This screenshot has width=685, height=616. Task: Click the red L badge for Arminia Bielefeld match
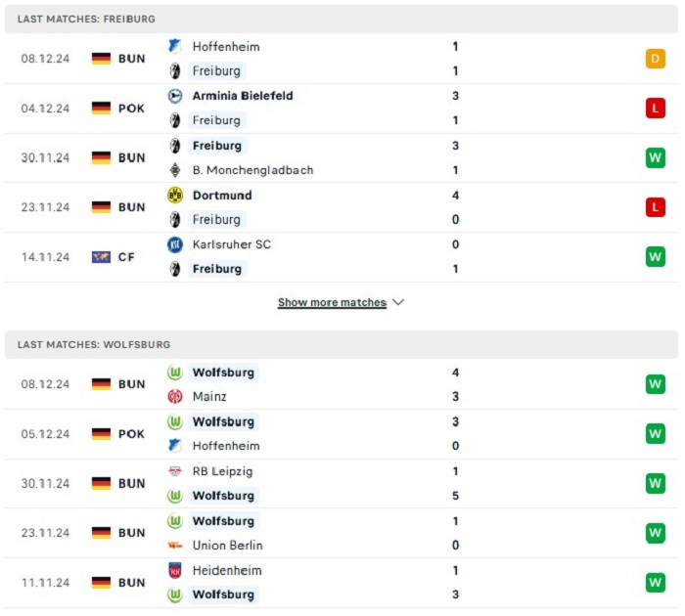pos(655,109)
